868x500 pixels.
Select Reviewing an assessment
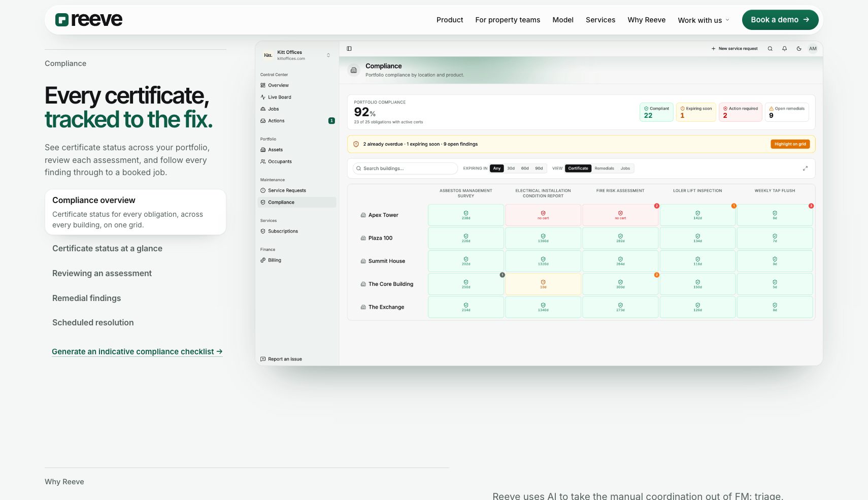102,273
